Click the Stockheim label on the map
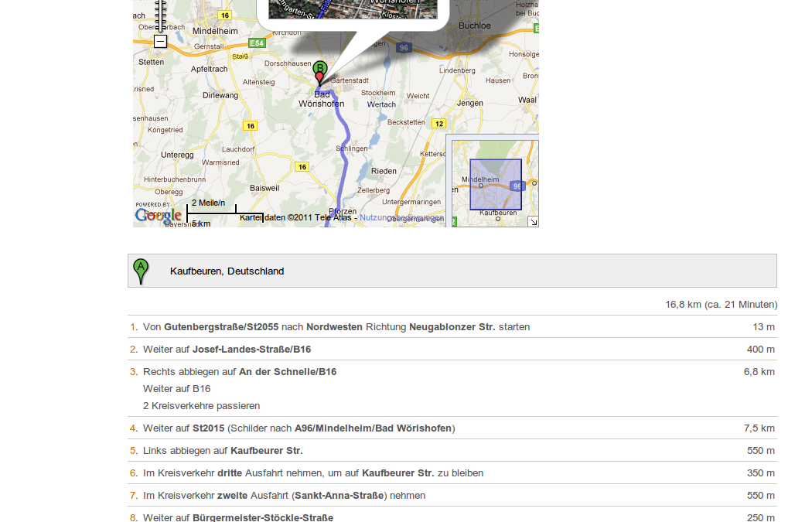This screenshot has width=812, height=522. point(378,93)
